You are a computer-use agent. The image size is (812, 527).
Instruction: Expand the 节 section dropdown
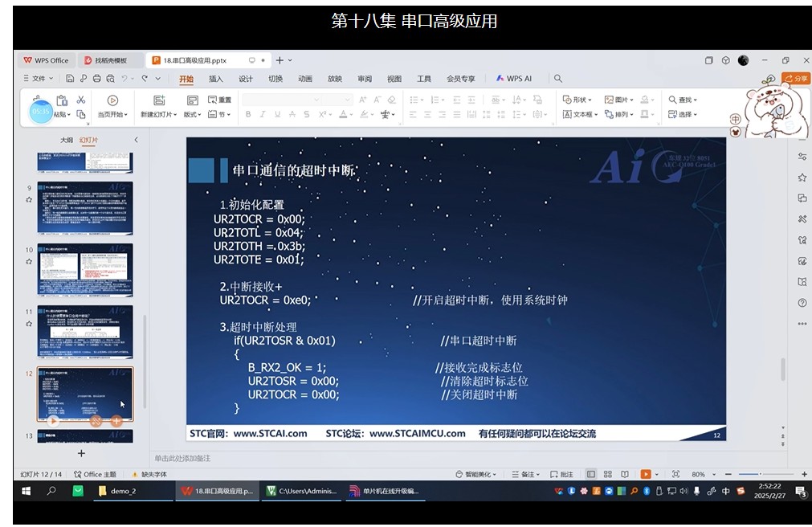point(219,115)
